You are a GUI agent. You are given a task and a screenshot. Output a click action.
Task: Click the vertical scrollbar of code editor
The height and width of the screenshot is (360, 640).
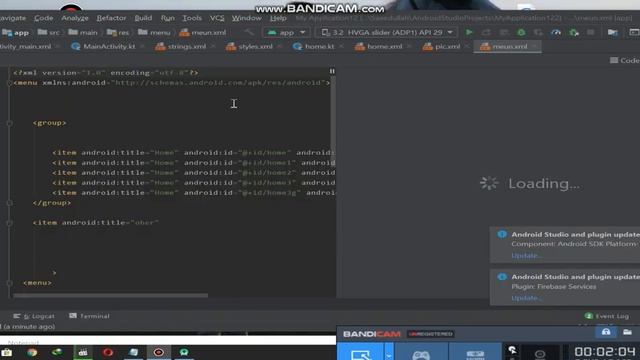(x=333, y=121)
